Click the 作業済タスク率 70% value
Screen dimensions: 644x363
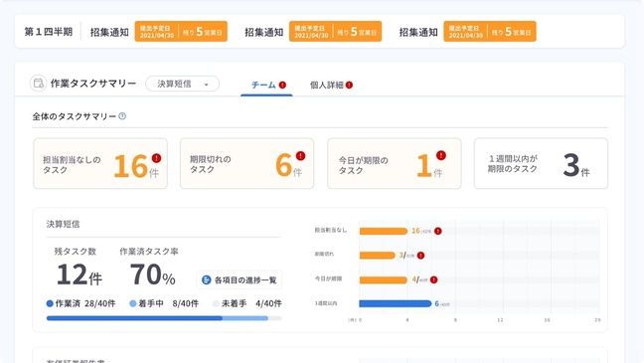[152, 274]
